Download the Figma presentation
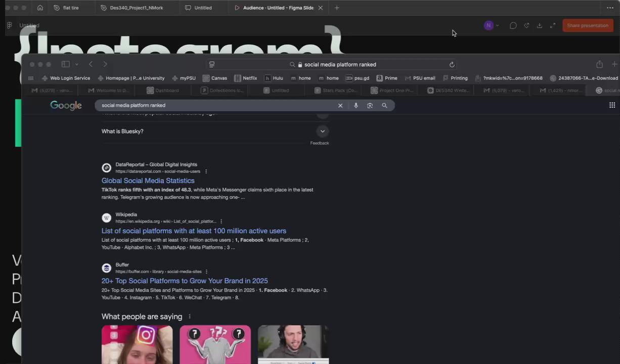 [540, 25]
